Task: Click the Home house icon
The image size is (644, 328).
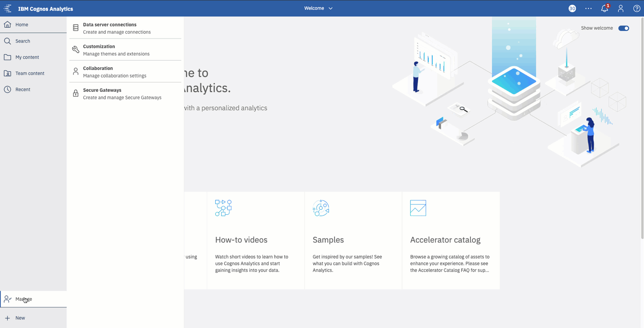Action: click(8, 25)
